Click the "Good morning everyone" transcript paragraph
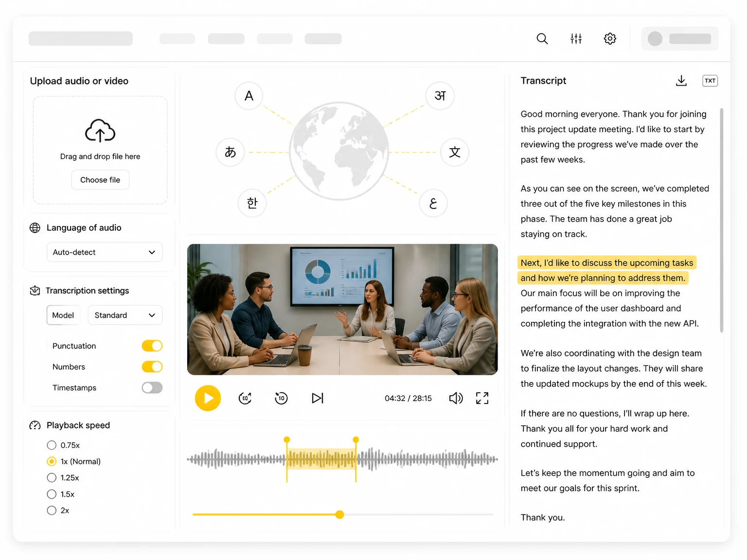 click(x=614, y=137)
